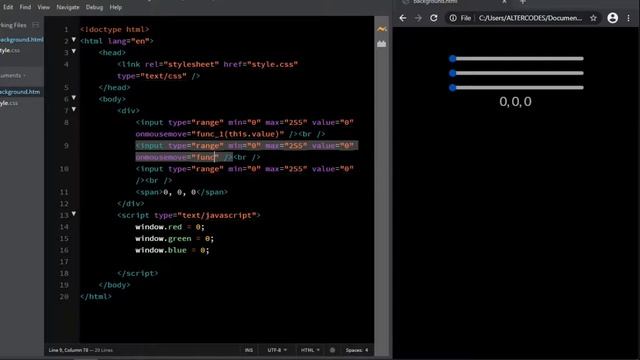
Task: Open background.htm in the project tree
Action: pyautogui.click(x=20, y=92)
